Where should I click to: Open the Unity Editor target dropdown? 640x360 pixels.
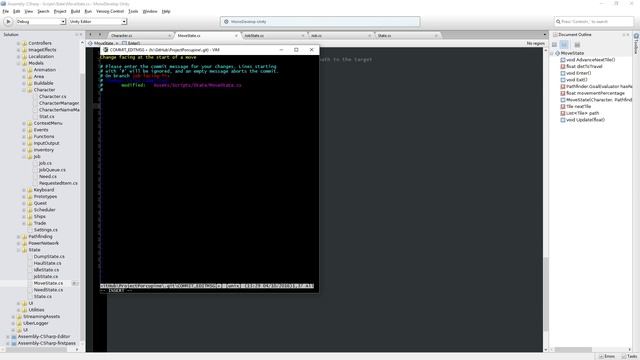click(x=98, y=22)
